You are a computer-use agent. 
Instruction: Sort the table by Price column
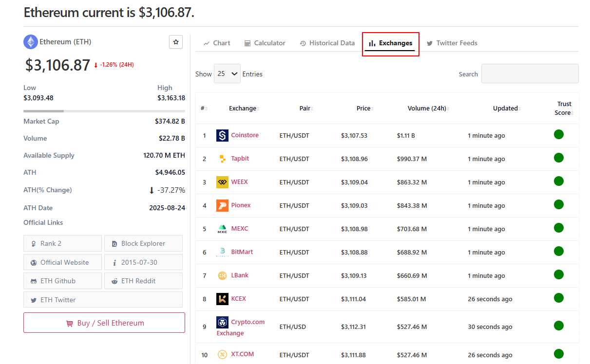point(364,108)
